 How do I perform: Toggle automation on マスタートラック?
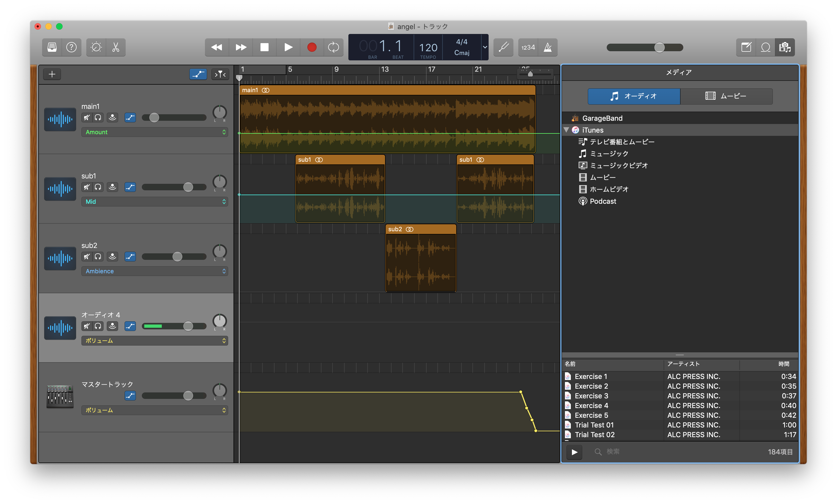[130, 396]
